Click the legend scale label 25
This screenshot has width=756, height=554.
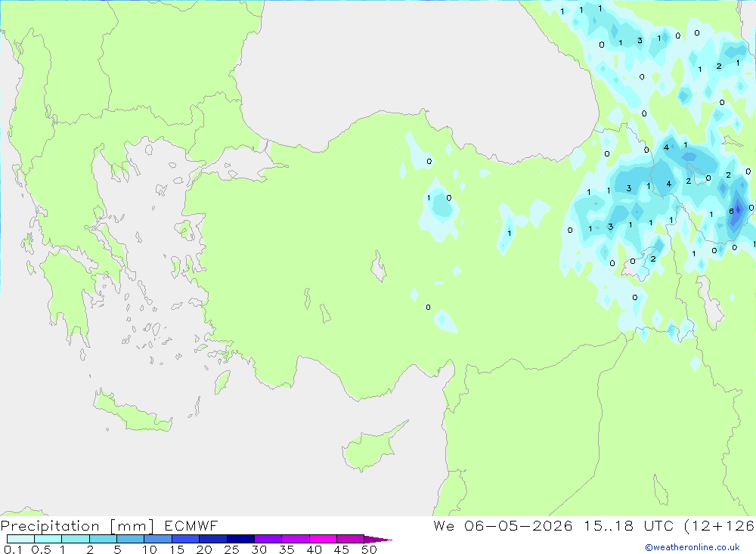point(231,549)
